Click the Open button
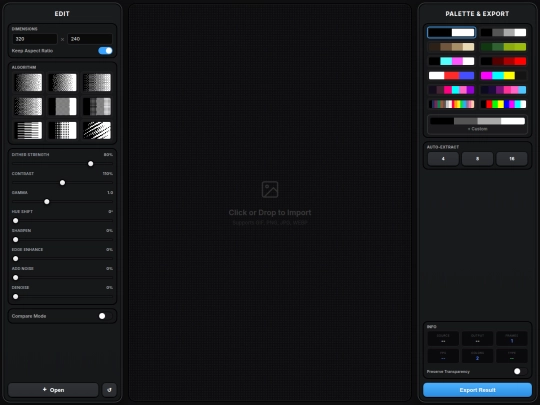The width and height of the screenshot is (540, 405). click(x=53, y=390)
